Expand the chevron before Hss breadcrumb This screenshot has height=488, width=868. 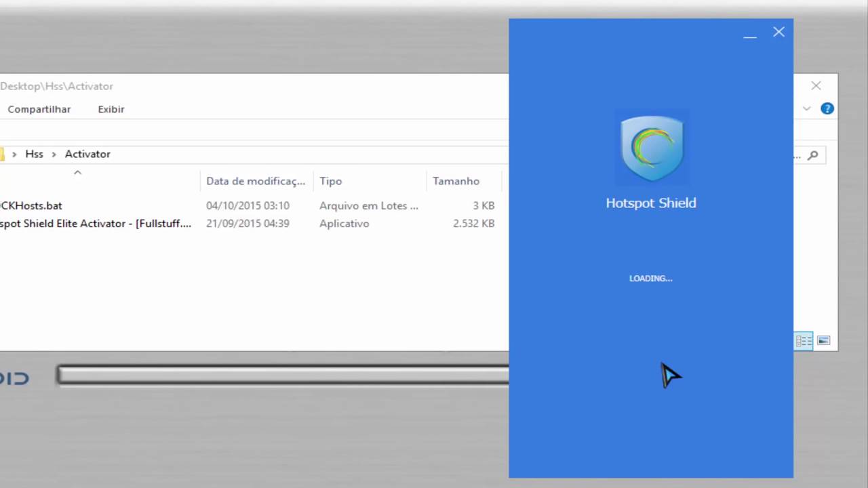click(x=14, y=155)
